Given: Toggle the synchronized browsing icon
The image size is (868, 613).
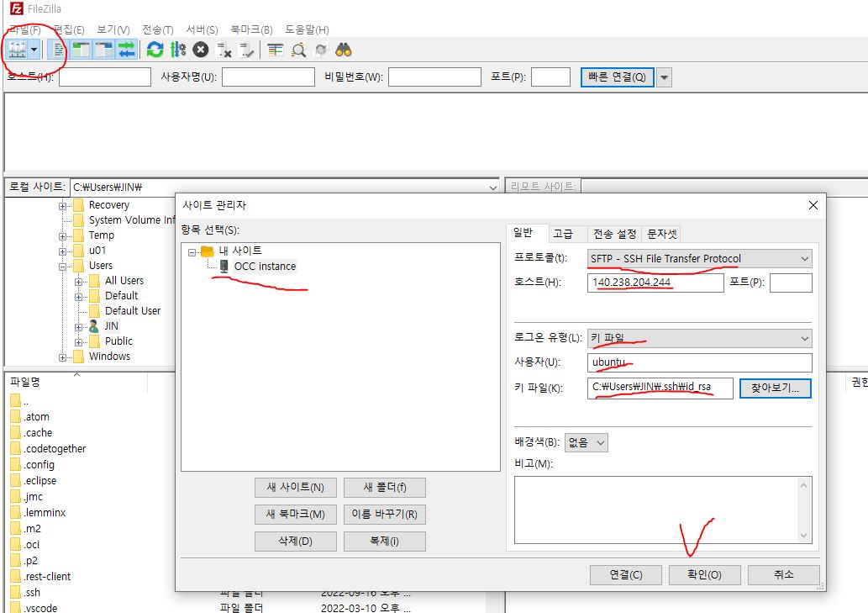Looking at the screenshot, I should tap(320, 50).
